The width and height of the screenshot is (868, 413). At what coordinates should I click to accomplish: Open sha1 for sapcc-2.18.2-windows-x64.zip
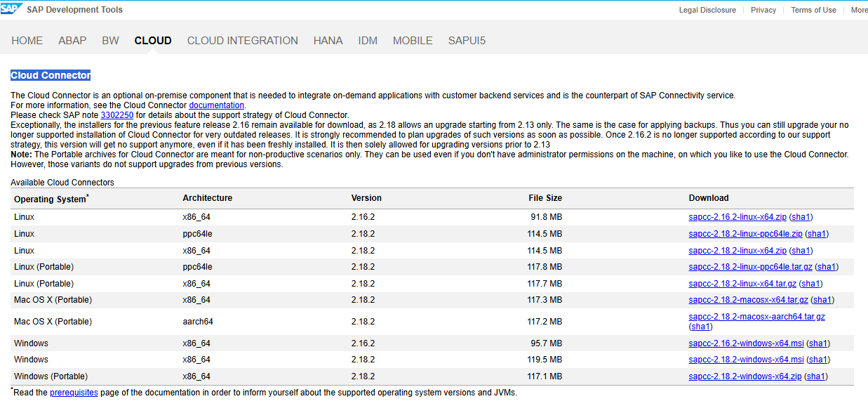click(815, 376)
